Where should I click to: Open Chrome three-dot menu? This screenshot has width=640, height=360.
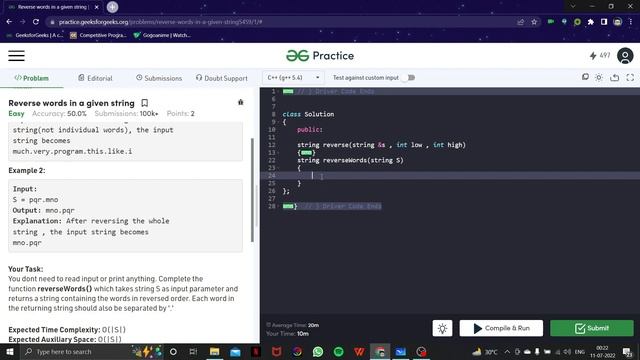pyautogui.click(x=631, y=22)
